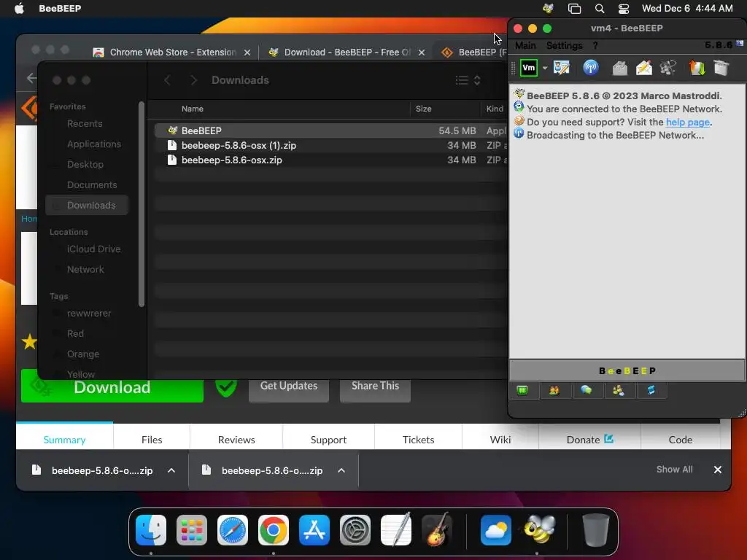Open the Code tab on the SourceForge page
747x560 pixels.
click(681, 440)
